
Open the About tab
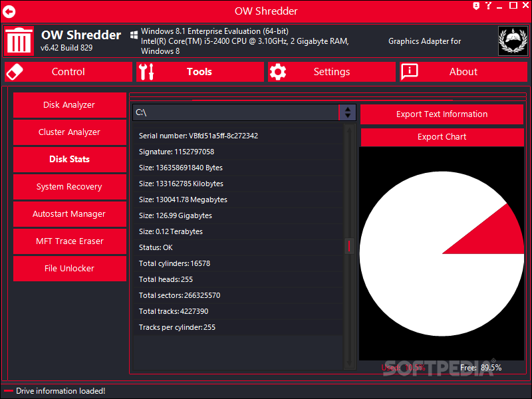click(x=463, y=72)
